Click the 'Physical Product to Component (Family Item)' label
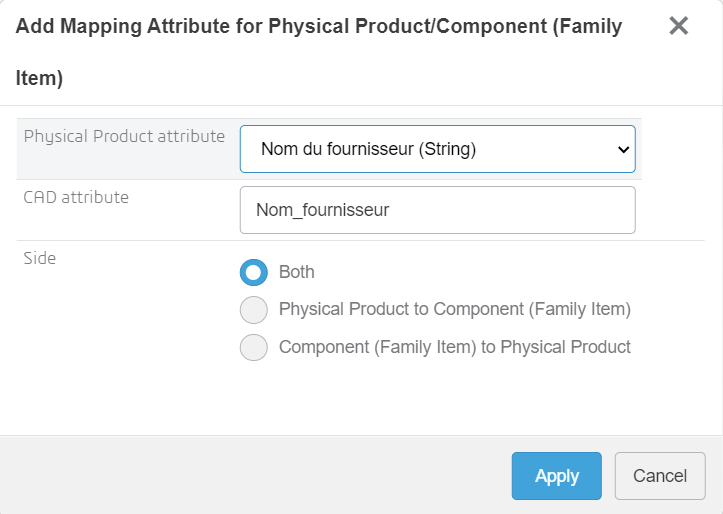Viewport: 723px width, 514px height. [x=455, y=310]
